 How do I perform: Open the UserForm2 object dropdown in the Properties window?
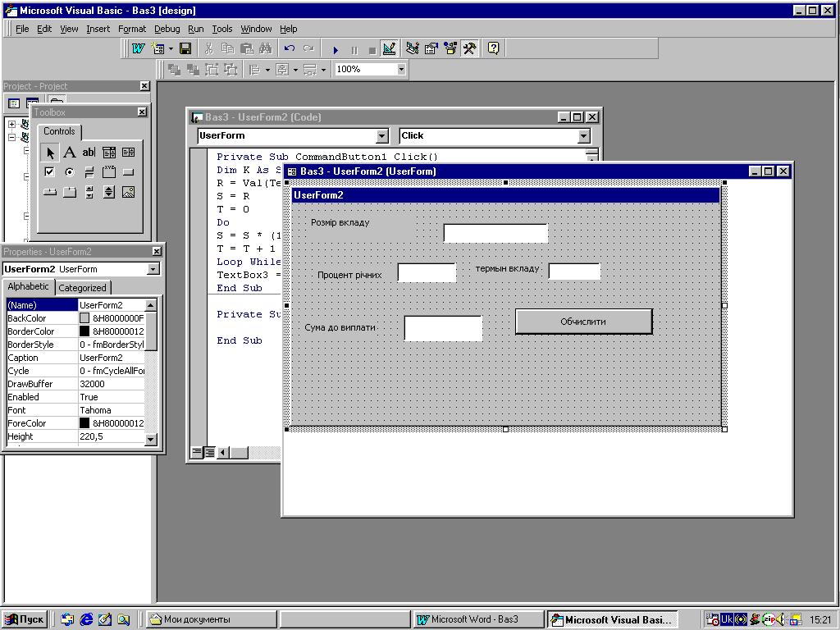153,269
